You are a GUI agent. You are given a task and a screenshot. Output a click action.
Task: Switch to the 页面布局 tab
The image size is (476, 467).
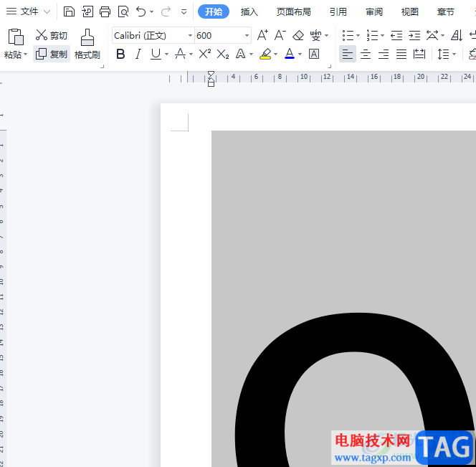(x=293, y=12)
